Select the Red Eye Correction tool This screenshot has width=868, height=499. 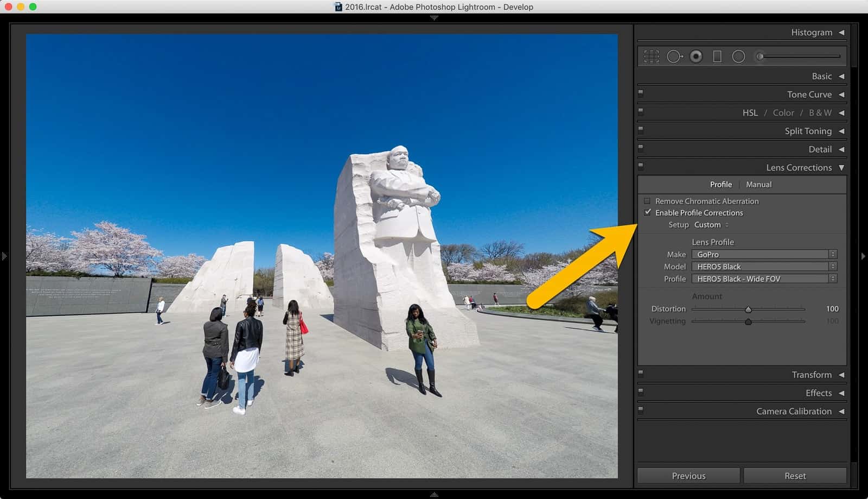[x=696, y=56]
